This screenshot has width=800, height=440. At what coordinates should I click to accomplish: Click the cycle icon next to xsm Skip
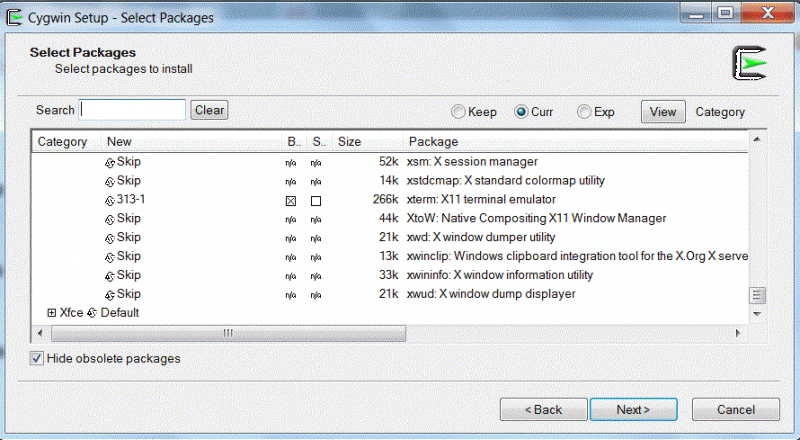pyautogui.click(x=110, y=163)
